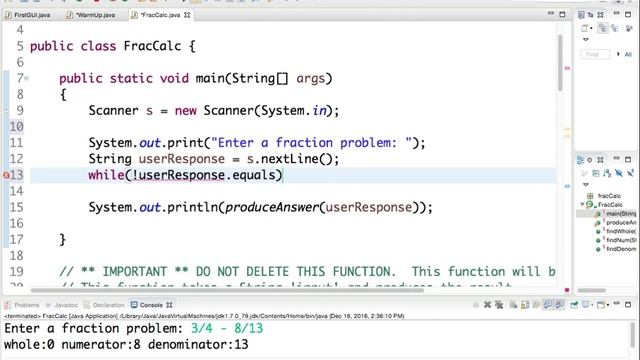This screenshot has height=360, width=640.
Task: Click line number 10 in gutter
Action: 16,127
